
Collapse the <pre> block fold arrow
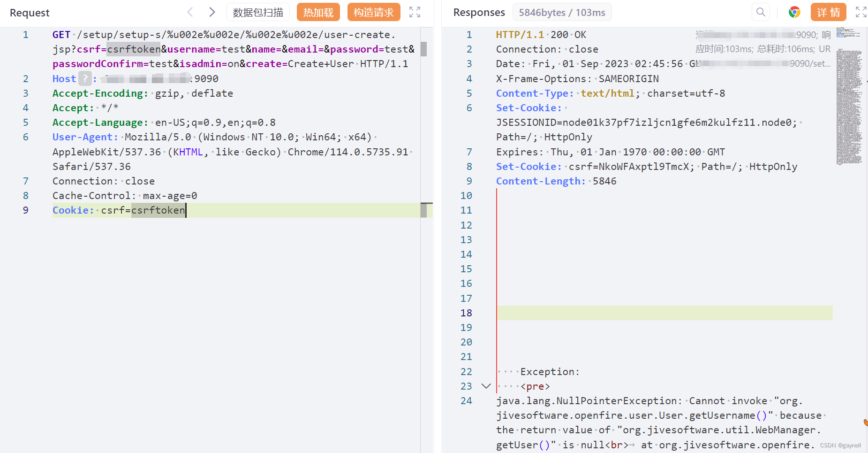coord(486,386)
